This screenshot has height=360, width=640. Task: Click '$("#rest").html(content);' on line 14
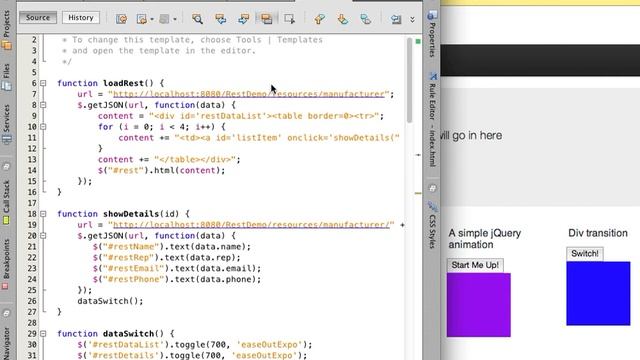tap(161, 171)
